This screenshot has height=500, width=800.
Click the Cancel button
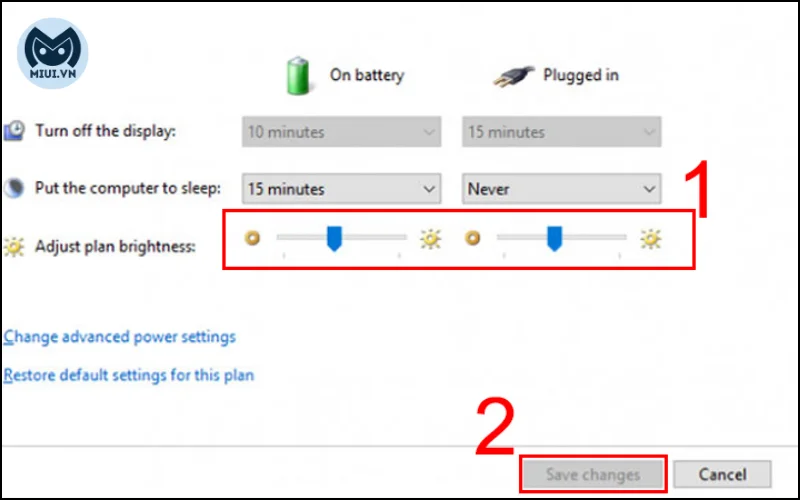tap(722, 474)
